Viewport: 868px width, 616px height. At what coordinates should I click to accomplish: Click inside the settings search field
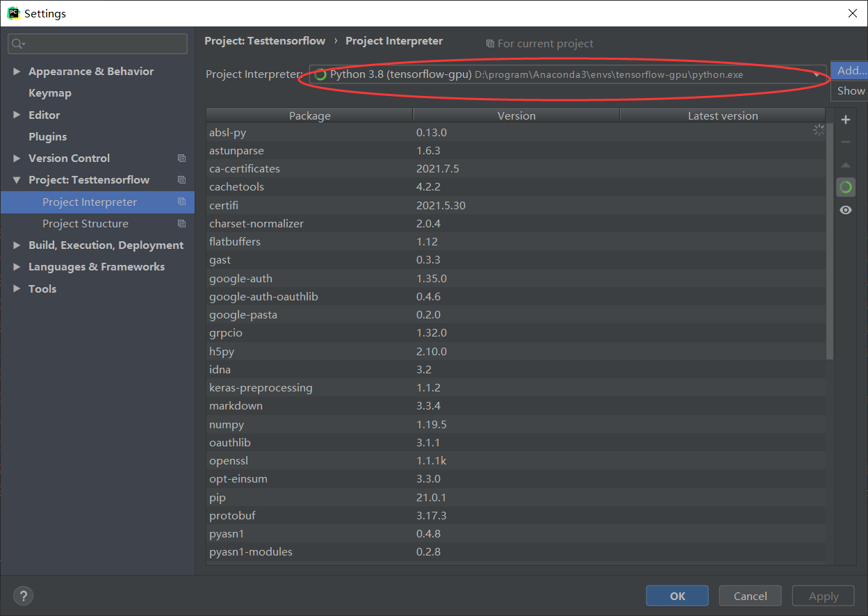pos(97,44)
